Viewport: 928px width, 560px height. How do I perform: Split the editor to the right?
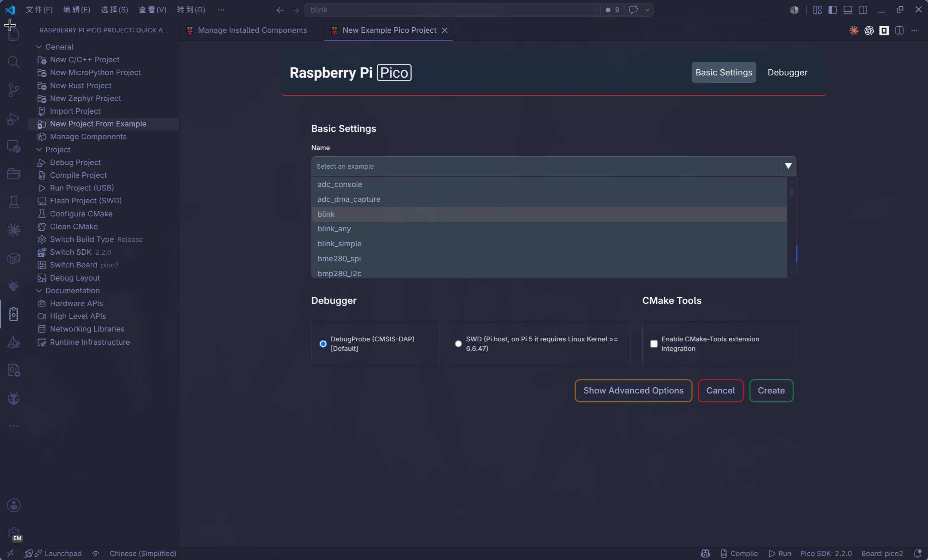899,31
